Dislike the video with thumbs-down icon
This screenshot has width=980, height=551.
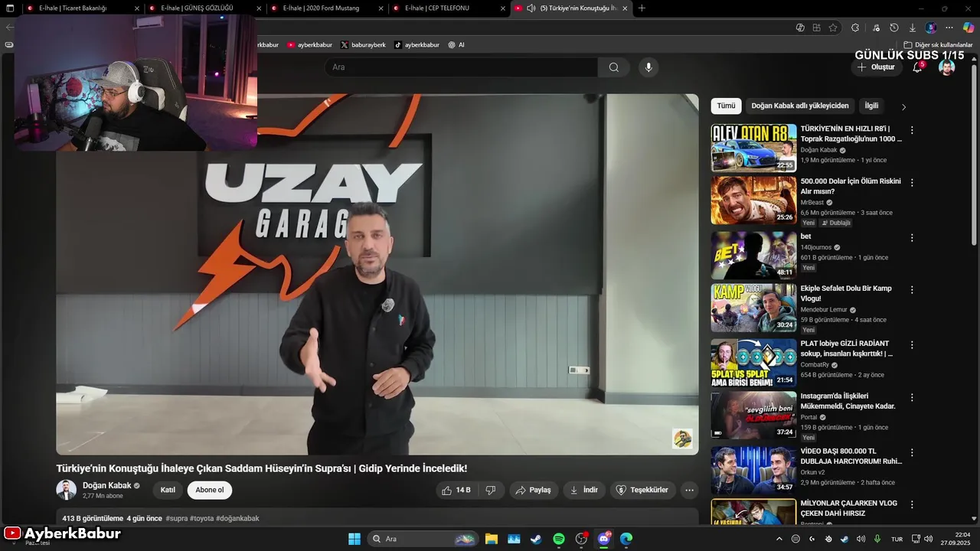point(492,490)
